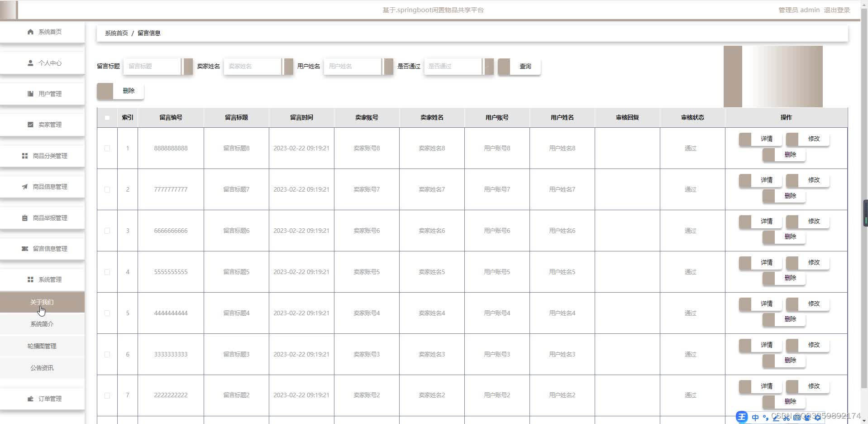Click 审核状态 column header
868x424 pixels.
(692, 117)
